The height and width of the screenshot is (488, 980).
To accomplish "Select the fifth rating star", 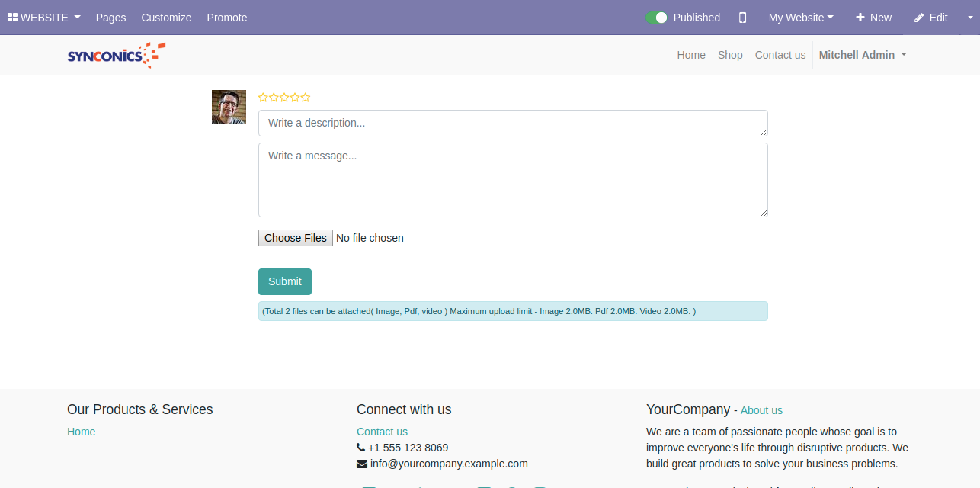I will 306,98.
